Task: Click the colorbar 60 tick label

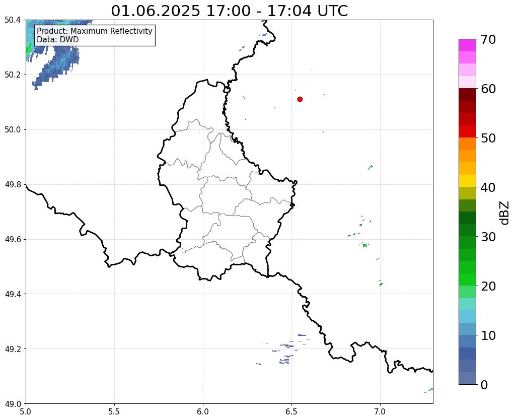Action: [x=488, y=89]
